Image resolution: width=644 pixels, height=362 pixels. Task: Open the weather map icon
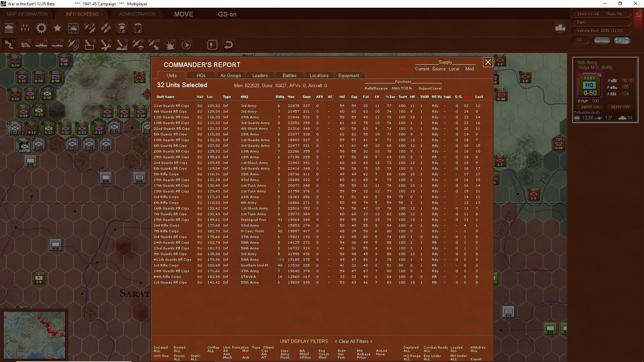73,28
